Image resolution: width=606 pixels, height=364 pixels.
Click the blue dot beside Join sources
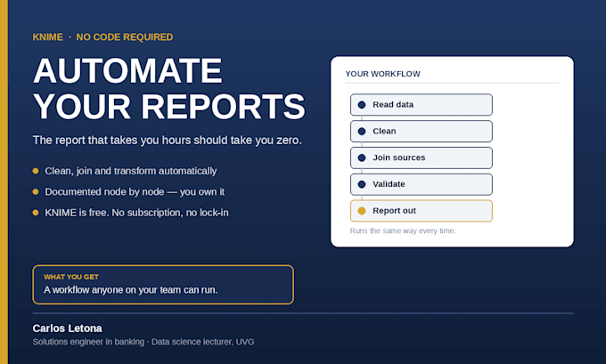click(x=362, y=158)
